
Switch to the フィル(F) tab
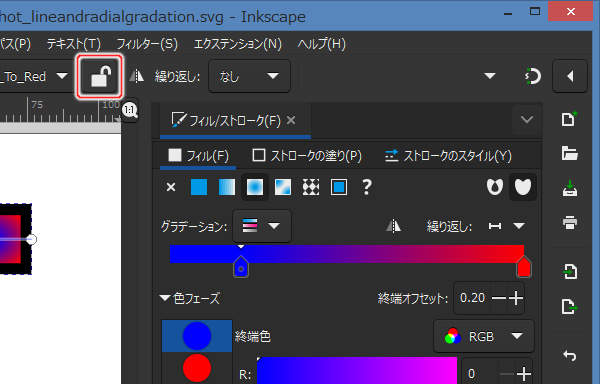(x=198, y=156)
